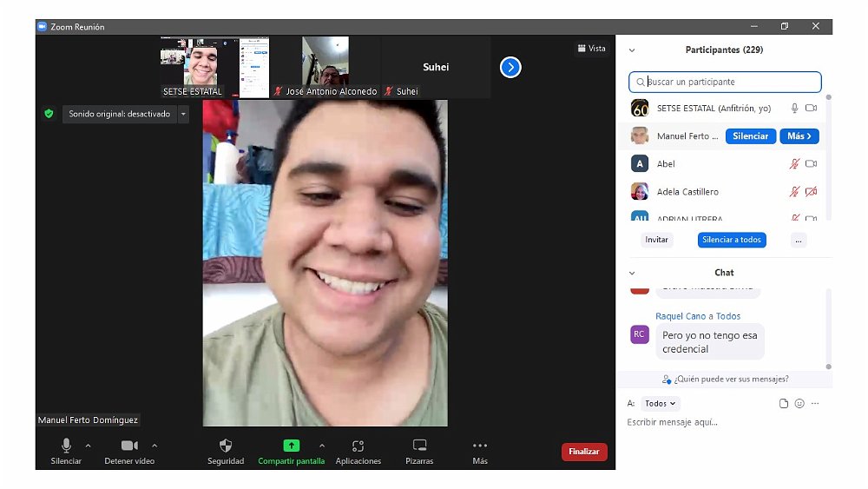Click the red Finalizar button
868x489 pixels.
point(584,452)
